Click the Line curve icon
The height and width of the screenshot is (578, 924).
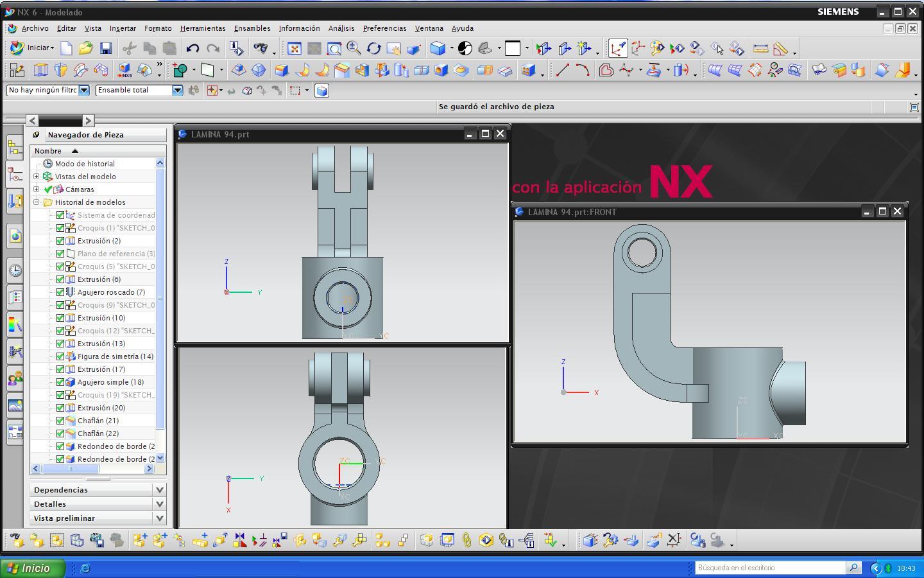point(562,70)
